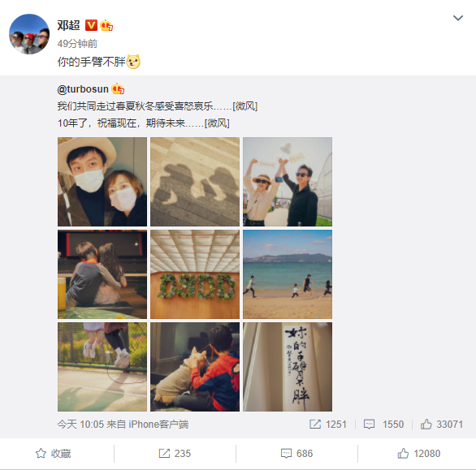This screenshot has width=476, height=470.
Task: Click the original post comment icon 1550
Action: [383, 425]
